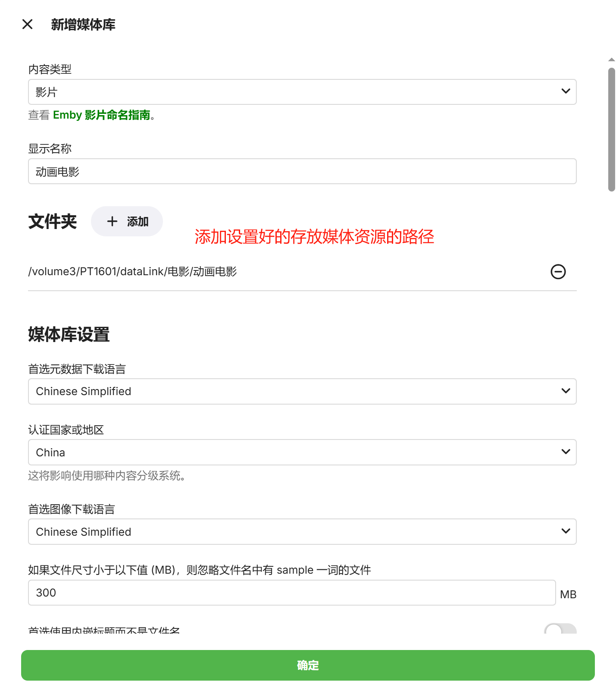This screenshot has height=694, width=616.
Task: Click the sample file size field showing 300
Action: 291,593
